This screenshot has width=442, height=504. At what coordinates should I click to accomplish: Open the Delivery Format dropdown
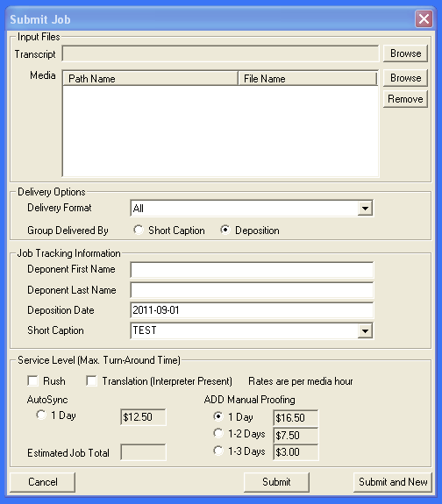coord(365,209)
